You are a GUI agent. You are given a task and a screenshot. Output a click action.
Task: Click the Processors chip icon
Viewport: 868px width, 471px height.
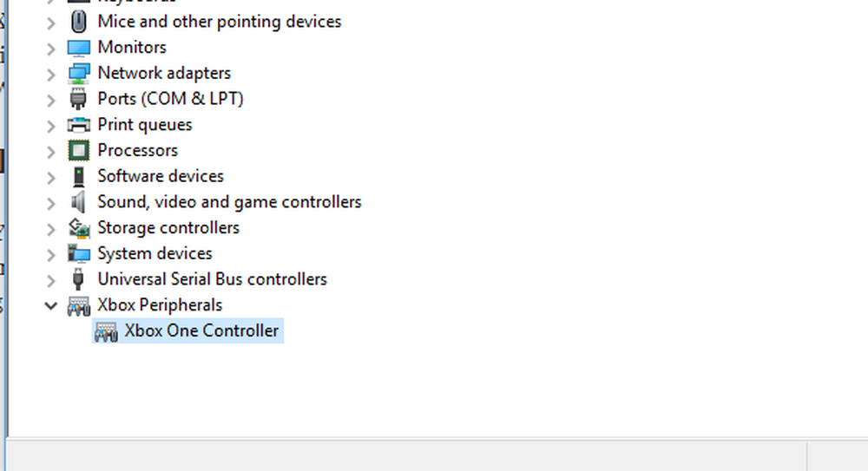79,151
